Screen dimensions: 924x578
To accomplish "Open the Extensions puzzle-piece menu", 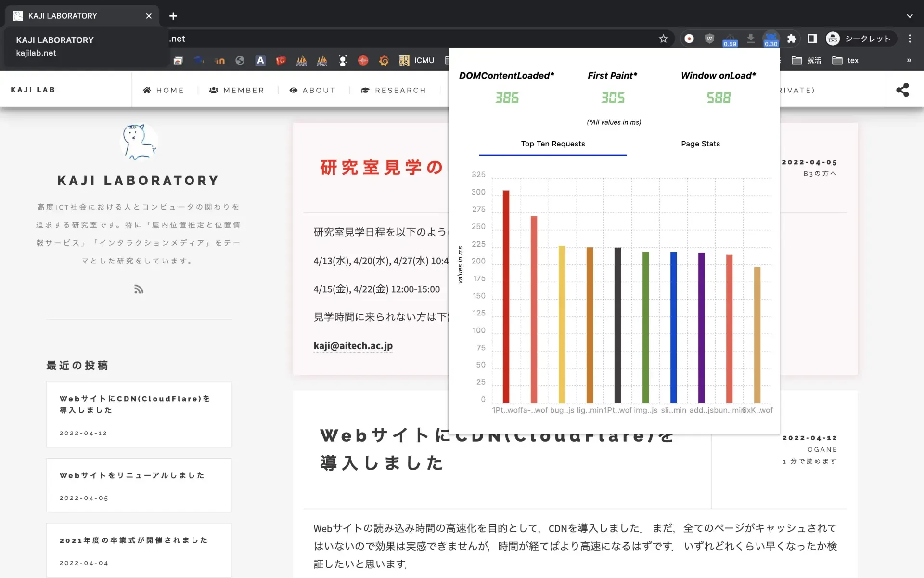I will point(792,39).
